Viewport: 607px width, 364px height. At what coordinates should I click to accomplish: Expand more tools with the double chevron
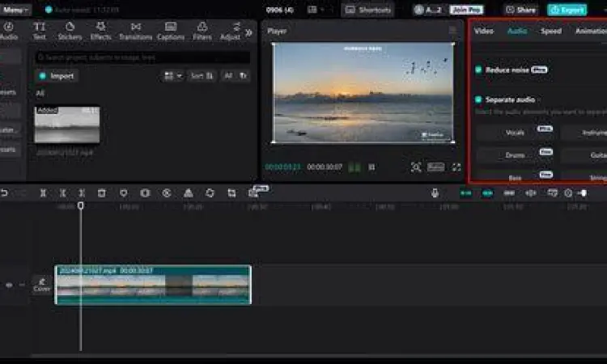[249, 32]
